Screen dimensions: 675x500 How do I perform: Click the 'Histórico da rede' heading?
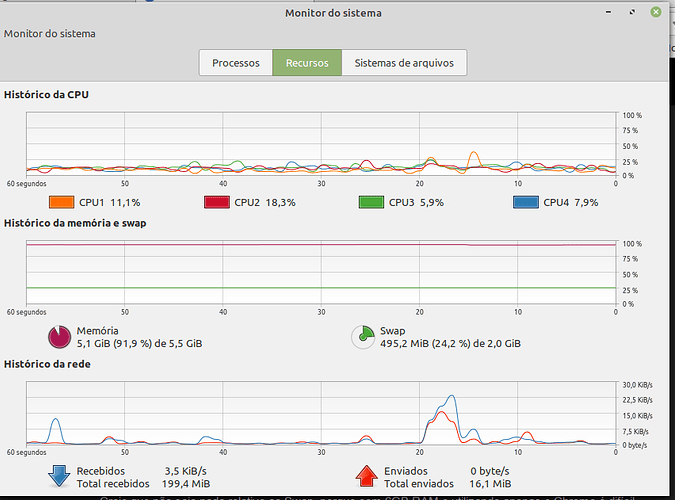pyautogui.click(x=47, y=364)
